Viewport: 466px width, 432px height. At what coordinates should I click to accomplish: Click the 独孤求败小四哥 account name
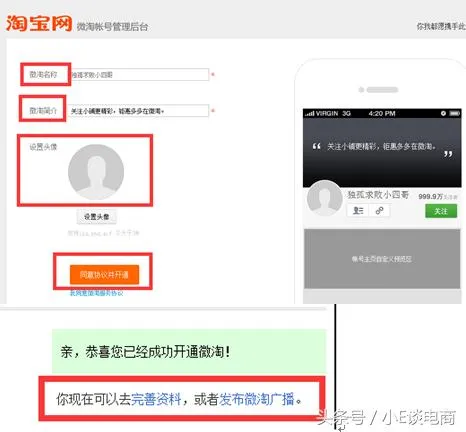[378, 195]
